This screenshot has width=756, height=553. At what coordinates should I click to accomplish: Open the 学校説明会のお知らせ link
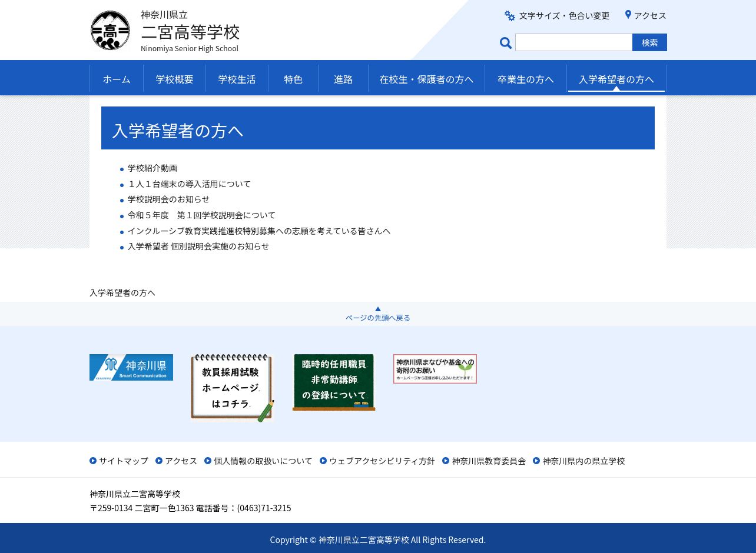point(168,199)
